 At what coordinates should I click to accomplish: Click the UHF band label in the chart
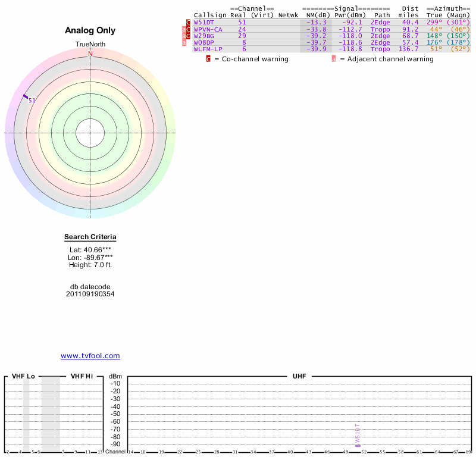(299, 376)
